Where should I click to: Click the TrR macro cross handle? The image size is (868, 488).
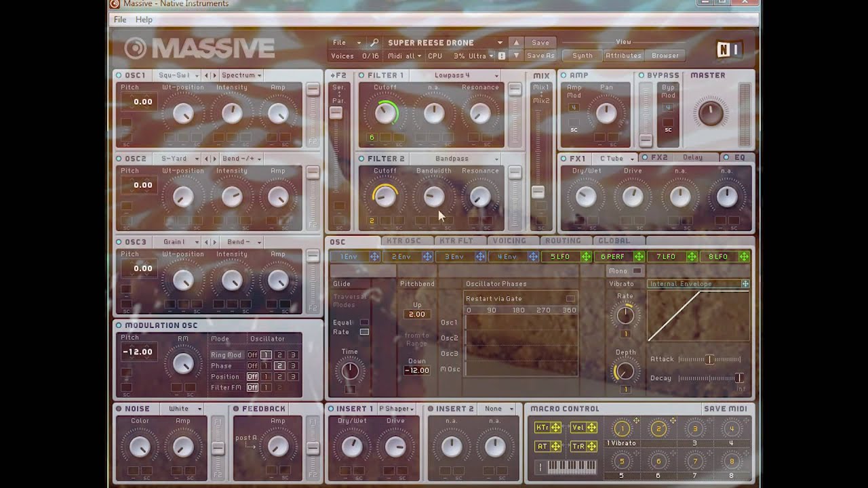click(592, 447)
